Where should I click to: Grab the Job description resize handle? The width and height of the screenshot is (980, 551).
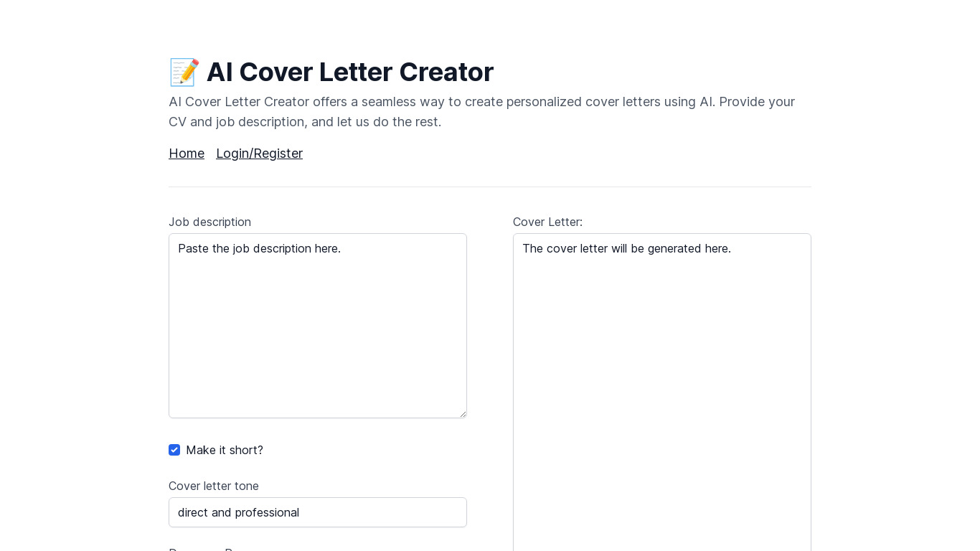point(463,414)
